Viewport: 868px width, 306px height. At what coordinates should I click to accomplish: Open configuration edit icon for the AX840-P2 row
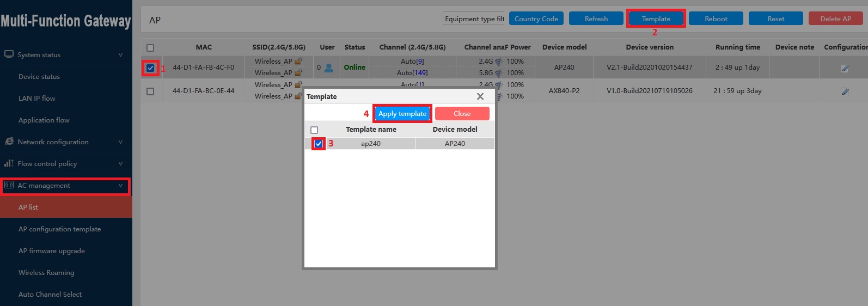(845, 91)
